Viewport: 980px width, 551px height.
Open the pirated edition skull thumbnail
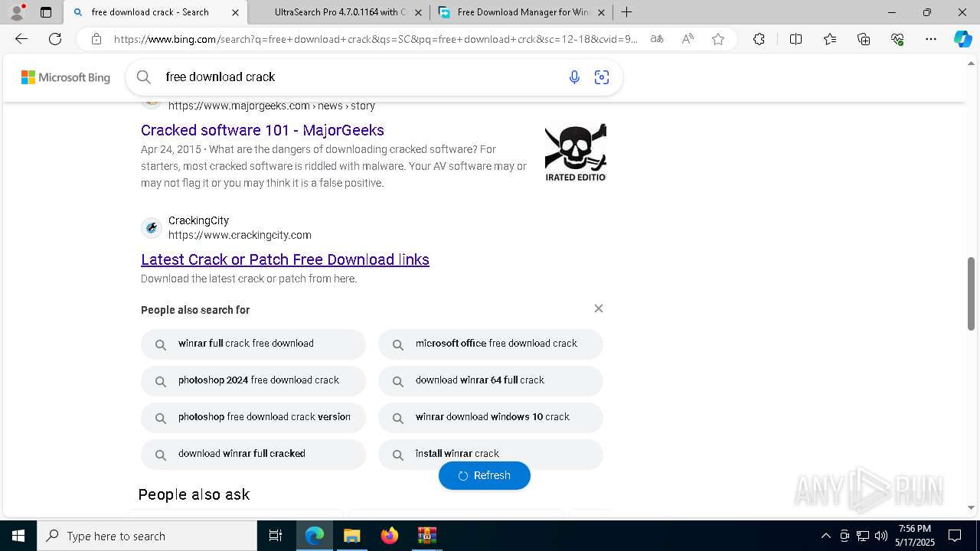[x=575, y=152]
